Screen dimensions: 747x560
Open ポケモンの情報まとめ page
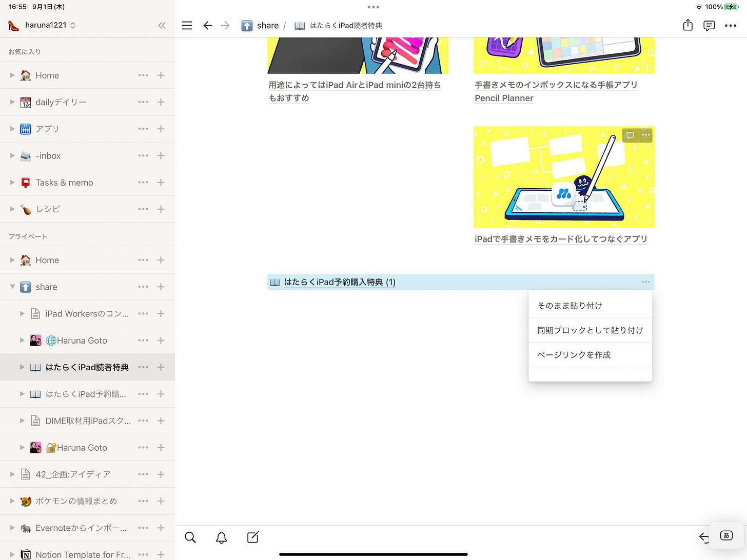coord(76,501)
